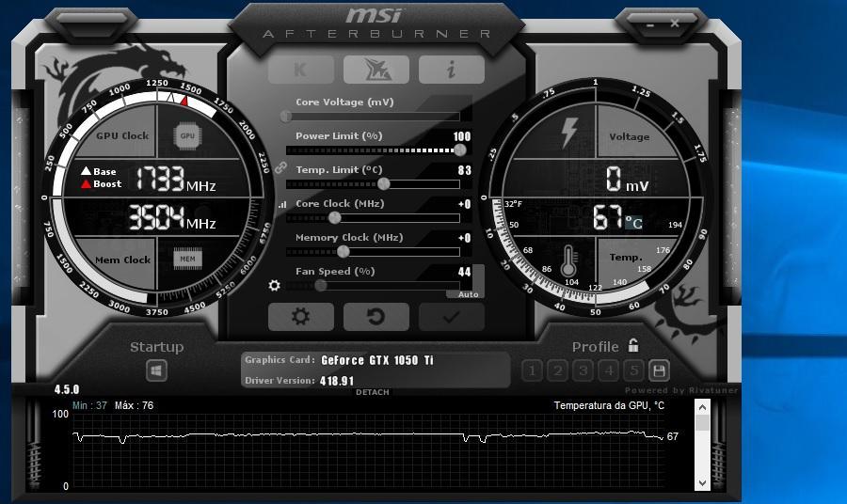Click the GPU temperature graph line area
Screen dimensions: 847x504
pos(368,451)
